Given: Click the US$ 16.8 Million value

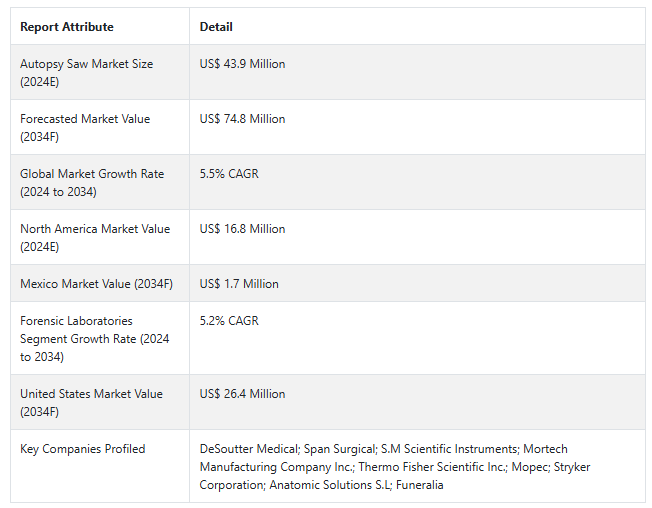Looking at the screenshot, I should [x=242, y=229].
